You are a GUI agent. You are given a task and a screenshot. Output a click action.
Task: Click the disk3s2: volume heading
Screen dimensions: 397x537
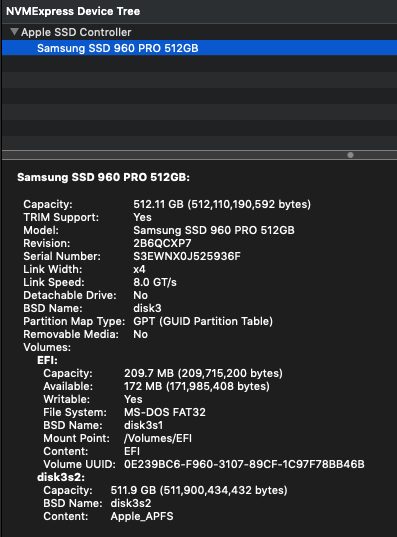pos(61,477)
